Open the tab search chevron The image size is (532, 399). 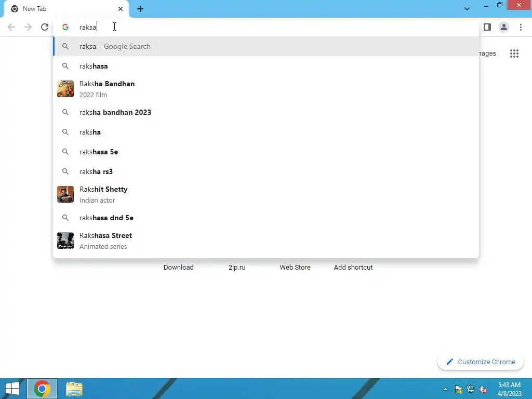467,9
